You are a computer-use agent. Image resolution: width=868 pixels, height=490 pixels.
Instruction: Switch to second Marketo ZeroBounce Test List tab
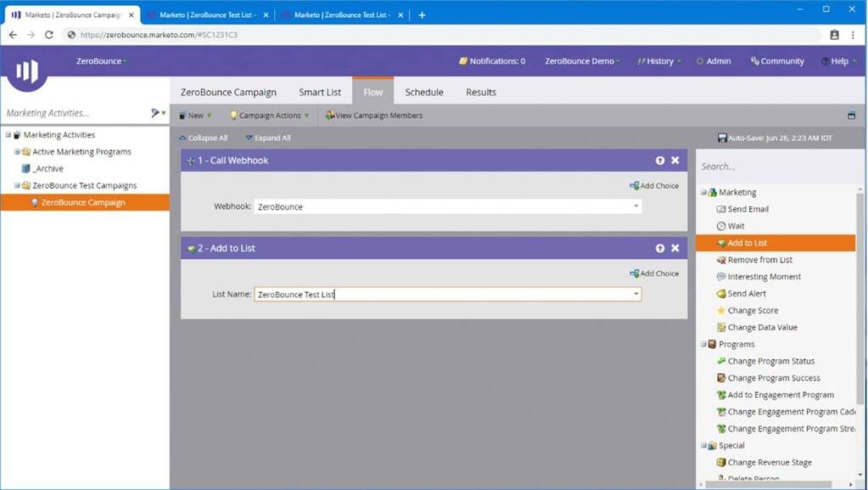[x=342, y=15]
